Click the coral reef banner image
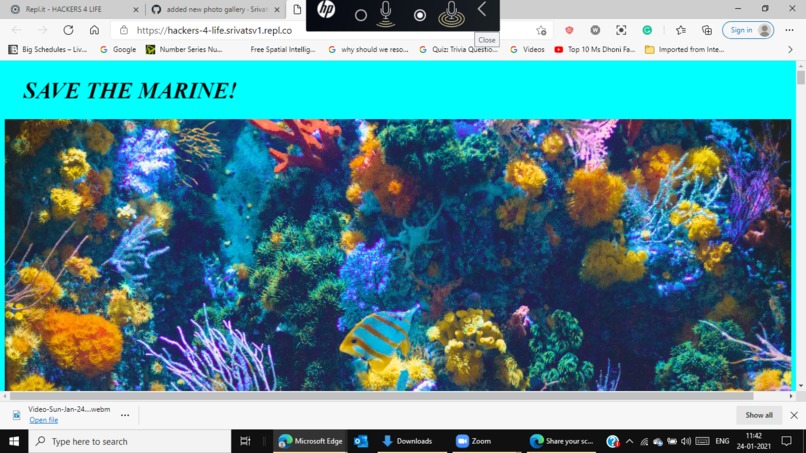This screenshot has height=453, width=806. pos(398,255)
